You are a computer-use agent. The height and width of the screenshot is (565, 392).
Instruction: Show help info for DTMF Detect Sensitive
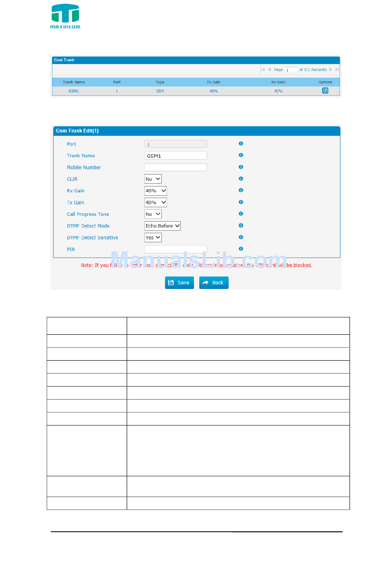click(x=241, y=237)
